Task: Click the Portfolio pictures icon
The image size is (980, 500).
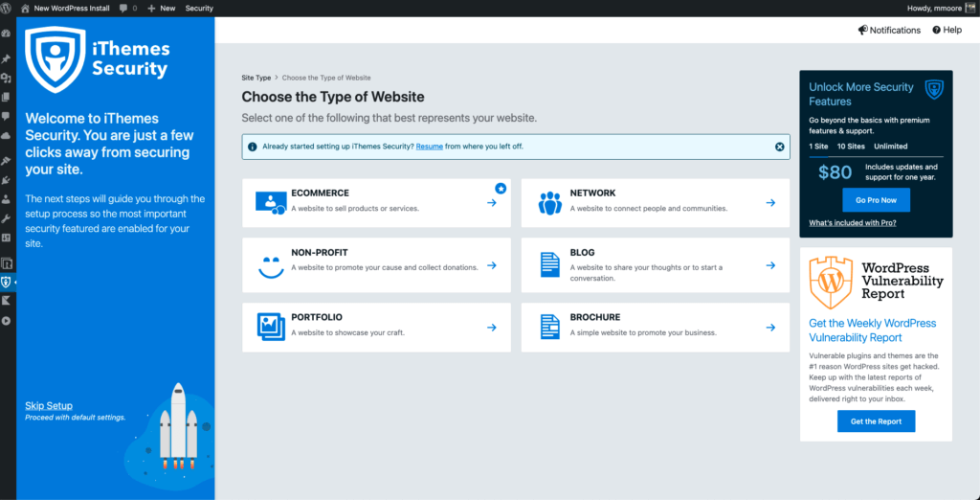Action: [x=271, y=327]
